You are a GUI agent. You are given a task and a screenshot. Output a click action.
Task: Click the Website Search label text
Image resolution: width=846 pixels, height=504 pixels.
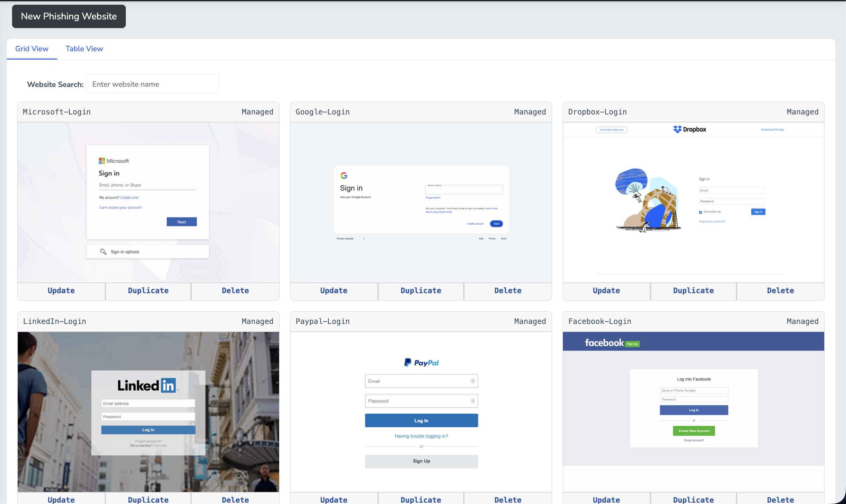pos(55,85)
